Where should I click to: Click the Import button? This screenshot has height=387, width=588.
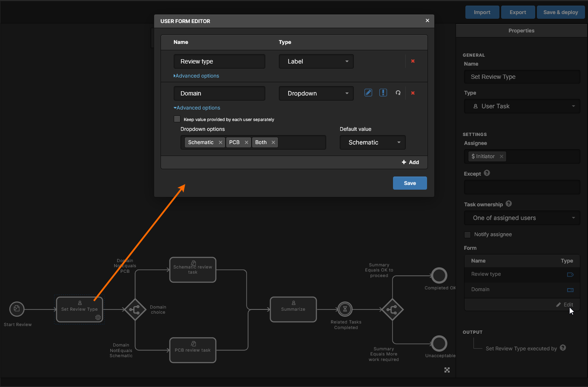tap(482, 12)
